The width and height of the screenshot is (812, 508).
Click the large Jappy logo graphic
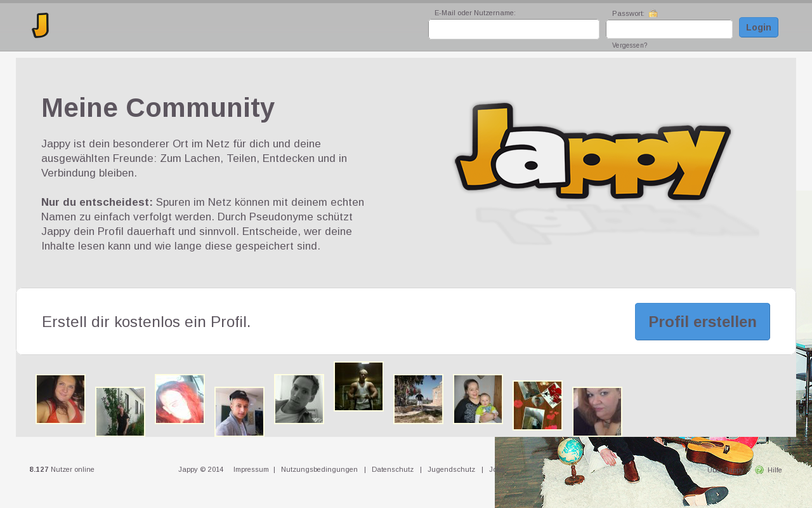(x=593, y=151)
